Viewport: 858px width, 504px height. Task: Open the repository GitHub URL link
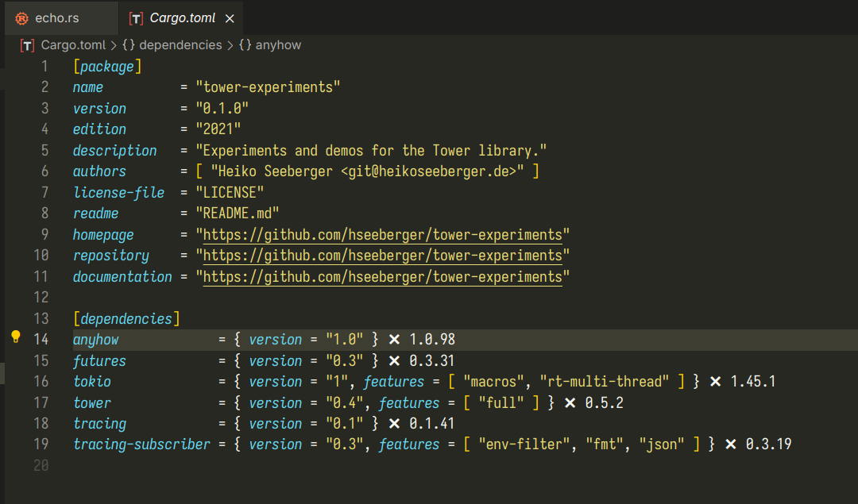pos(382,256)
